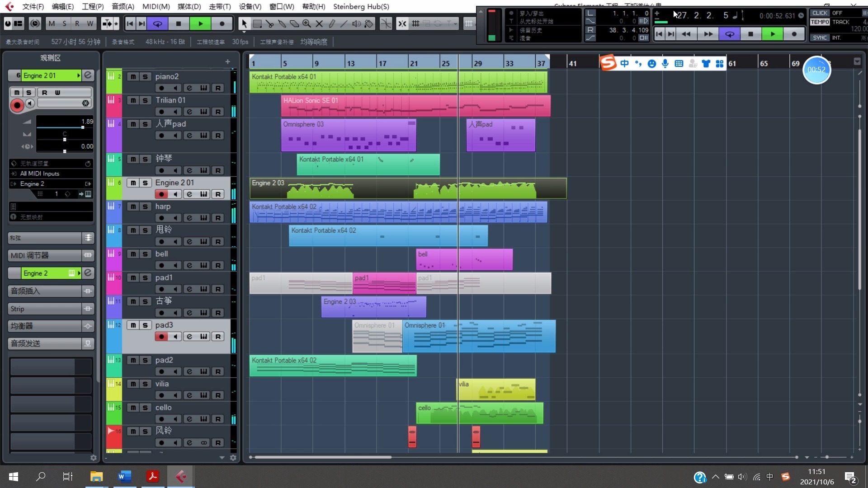Screen dimensions: 868x488
Task: Choose the Glue tool
Action: click(282, 24)
